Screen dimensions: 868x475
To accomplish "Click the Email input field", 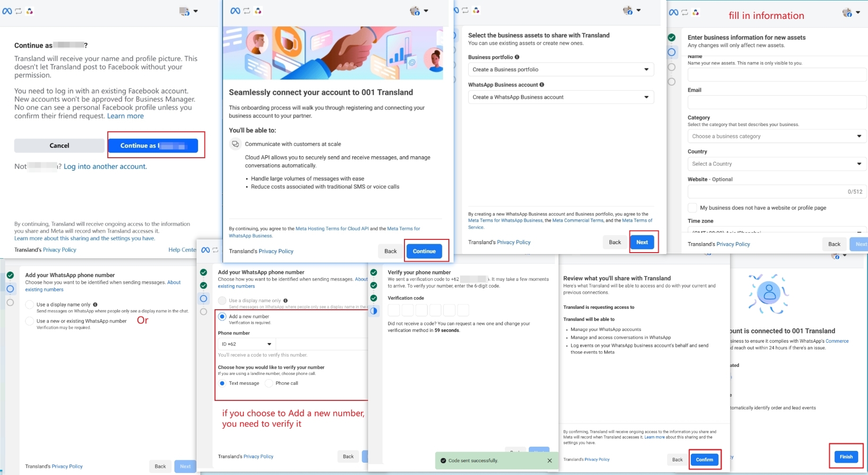I will [777, 102].
